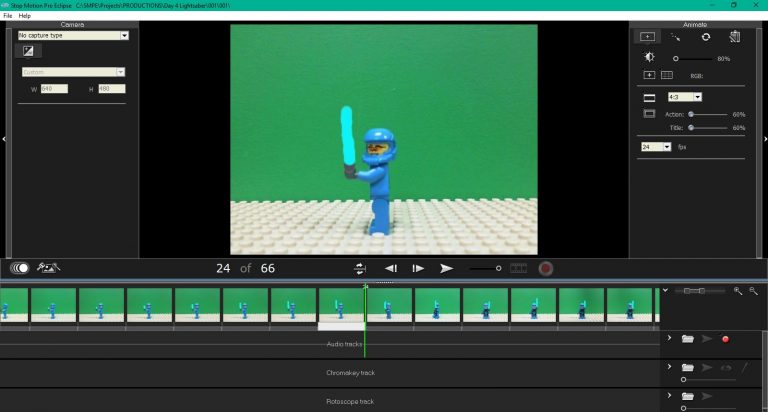Click the Chromakey track loop icon
Viewport: 768px width, 412px height.
pos(726,367)
